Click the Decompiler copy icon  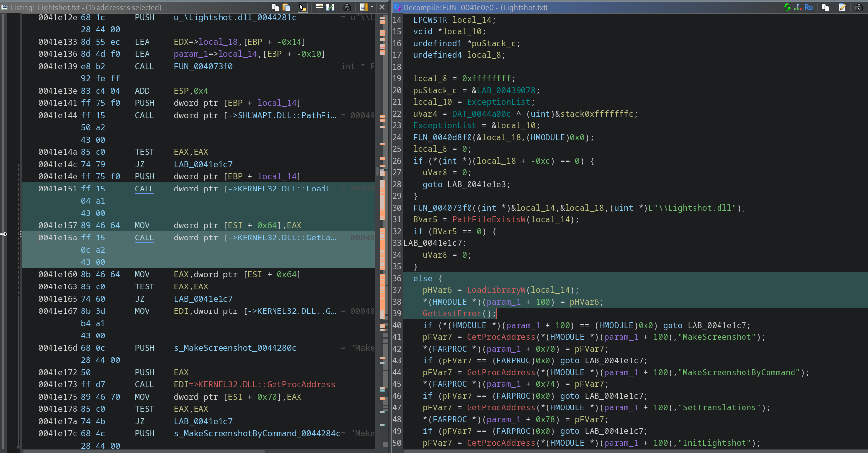point(825,7)
